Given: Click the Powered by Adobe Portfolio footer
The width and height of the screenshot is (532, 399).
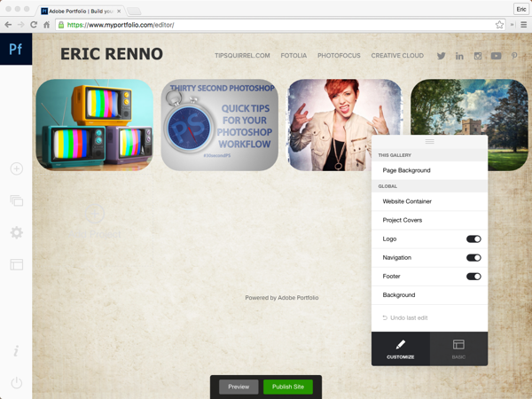Looking at the screenshot, I should [282, 298].
